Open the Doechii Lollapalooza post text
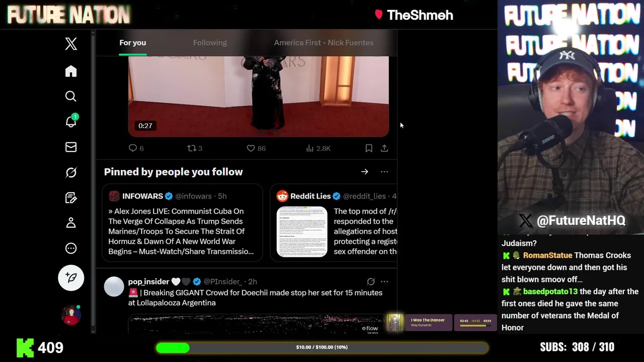Image resolution: width=644 pixels, height=362 pixels. tap(255, 298)
